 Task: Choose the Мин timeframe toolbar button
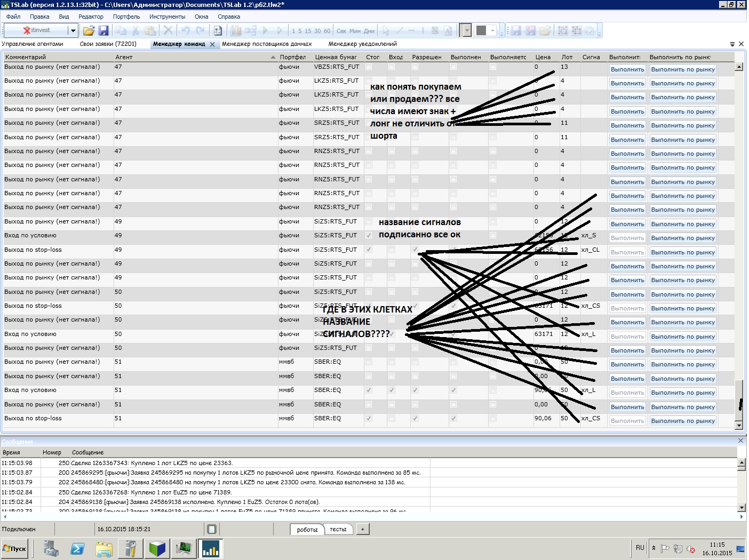pos(355,31)
